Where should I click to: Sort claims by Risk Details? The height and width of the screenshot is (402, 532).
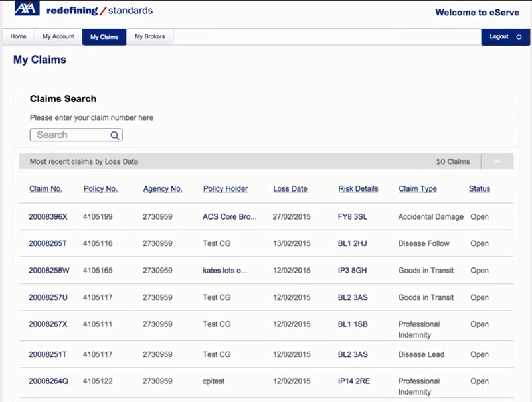(x=358, y=188)
